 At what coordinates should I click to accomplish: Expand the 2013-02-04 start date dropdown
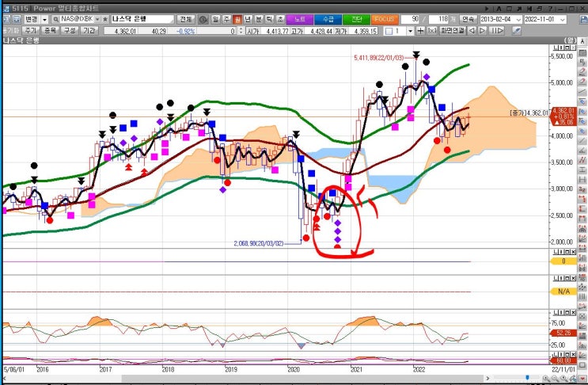pyautogui.click(x=518, y=20)
